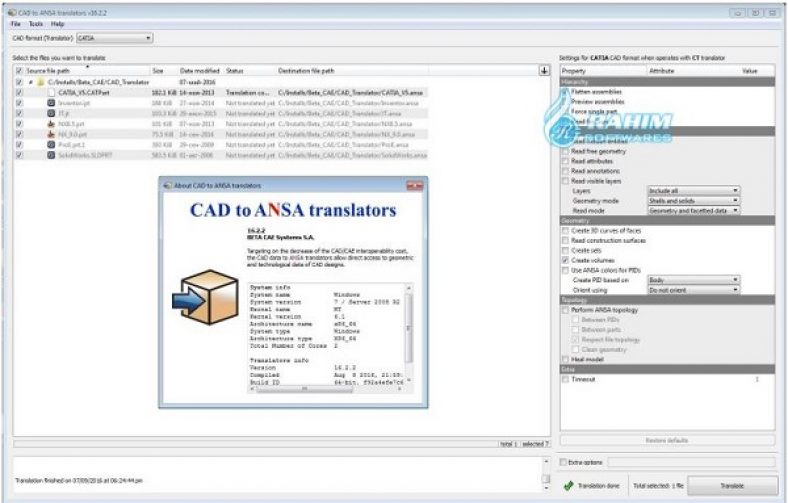Click the translation progress bar below file list

255,444
